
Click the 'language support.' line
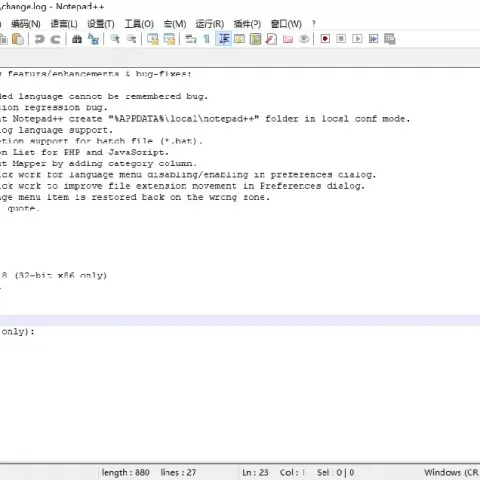tap(56, 130)
